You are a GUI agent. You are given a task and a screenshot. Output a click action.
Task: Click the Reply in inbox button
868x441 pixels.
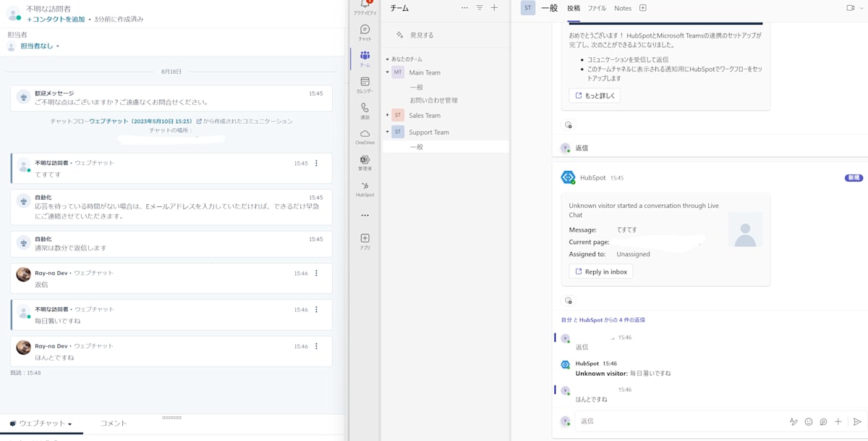[x=601, y=272]
